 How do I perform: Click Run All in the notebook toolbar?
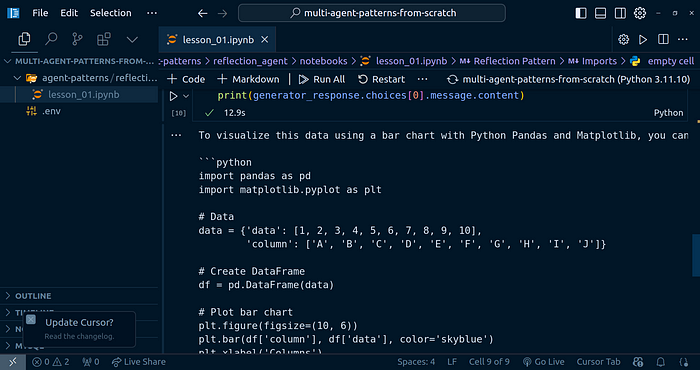pos(322,79)
